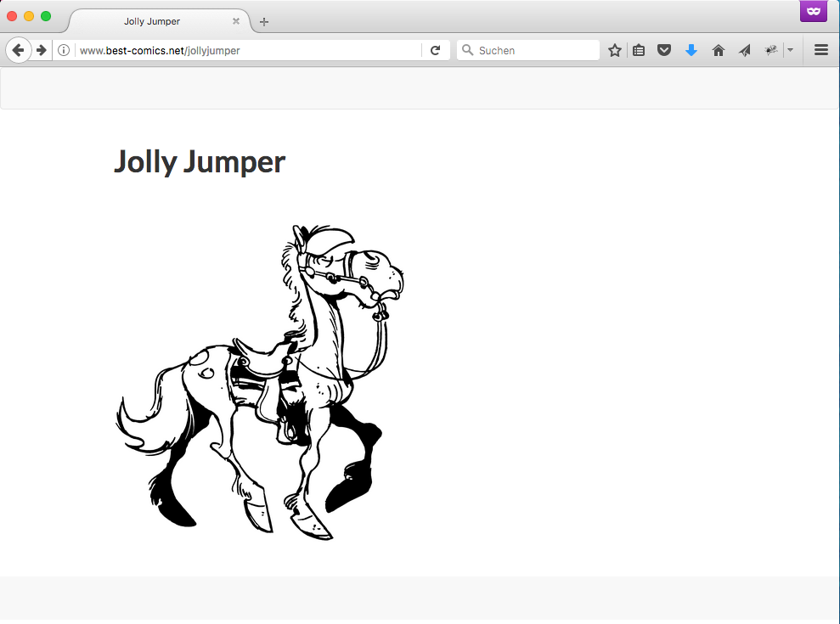Click the search magnifier icon
Image resolution: width=840 pixels, height=624 pixels.
pyautogui.click(x=468, y=50)
